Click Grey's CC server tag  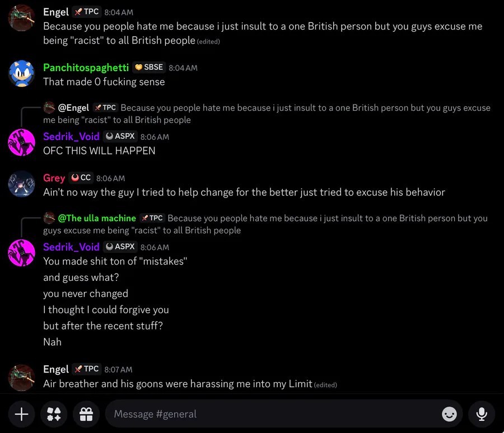tap(81, 178)
